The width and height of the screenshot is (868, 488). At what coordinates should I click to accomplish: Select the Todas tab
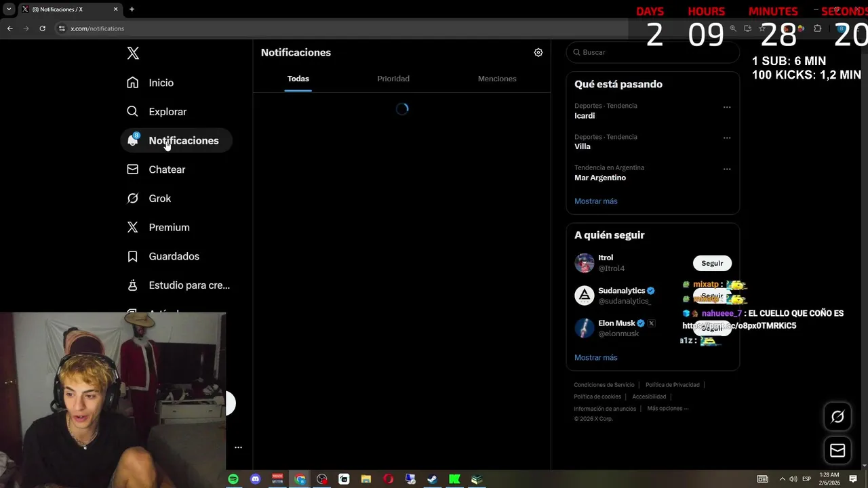[x=298, y=79]
